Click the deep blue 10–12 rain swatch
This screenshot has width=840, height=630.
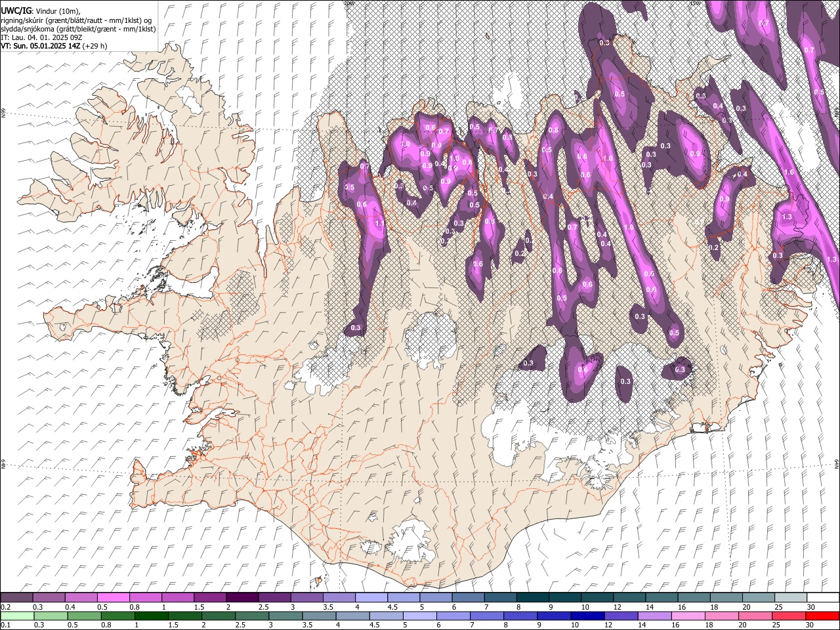[587, 616]
